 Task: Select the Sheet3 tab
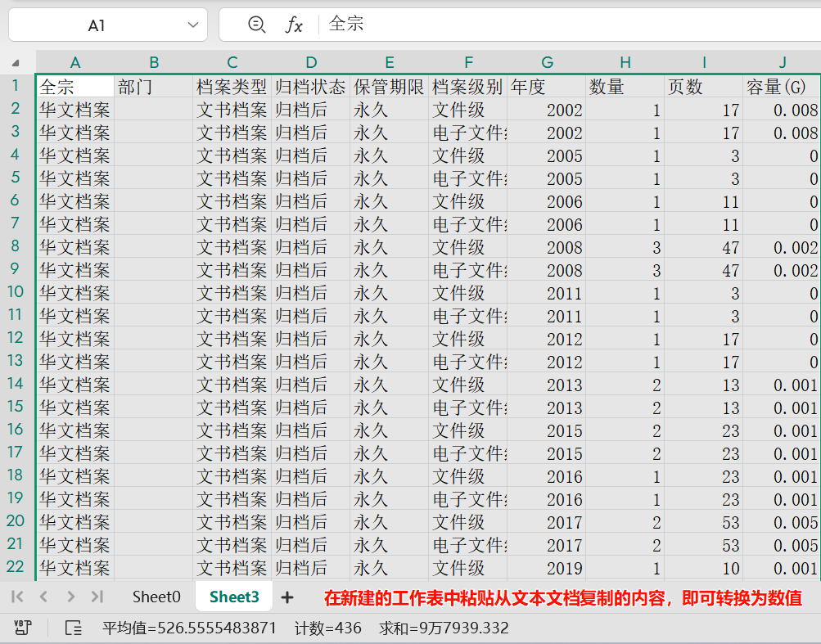(234, 597)
